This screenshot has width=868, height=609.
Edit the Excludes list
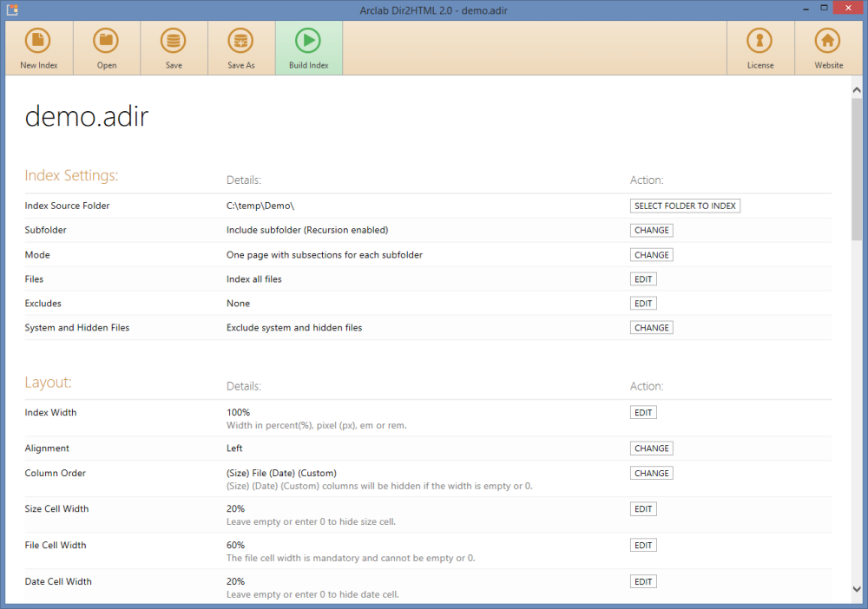pyautogui.click(x=643, y=304)
